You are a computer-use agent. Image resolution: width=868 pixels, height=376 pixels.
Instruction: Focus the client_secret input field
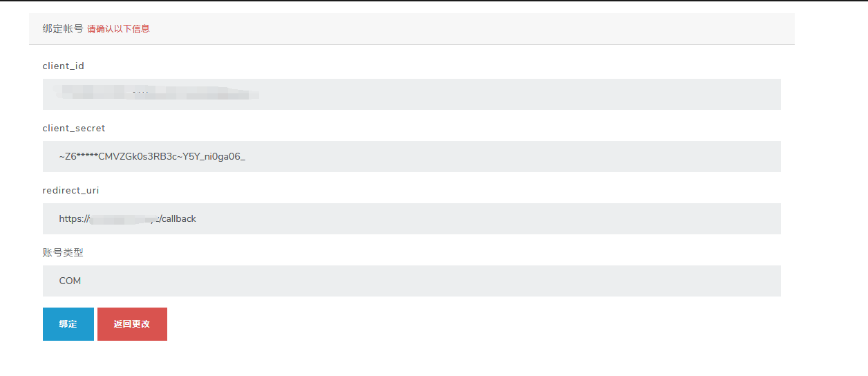pos(412,156)
